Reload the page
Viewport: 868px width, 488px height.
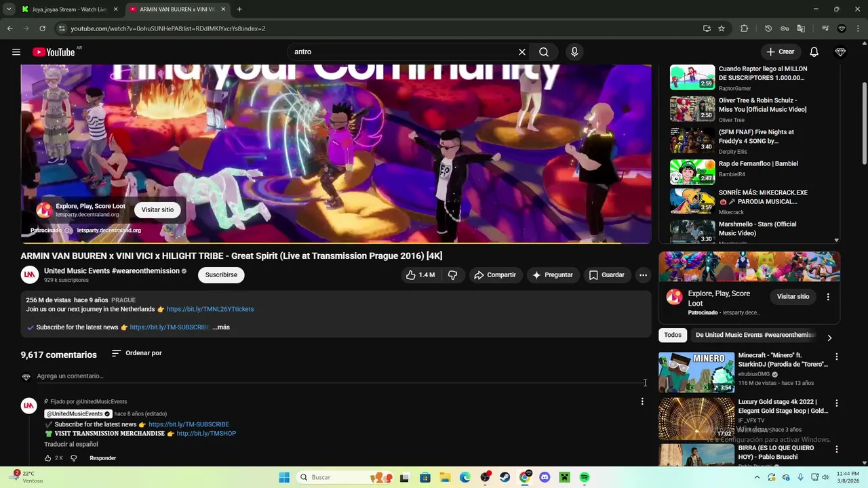[x=42, y=28]
